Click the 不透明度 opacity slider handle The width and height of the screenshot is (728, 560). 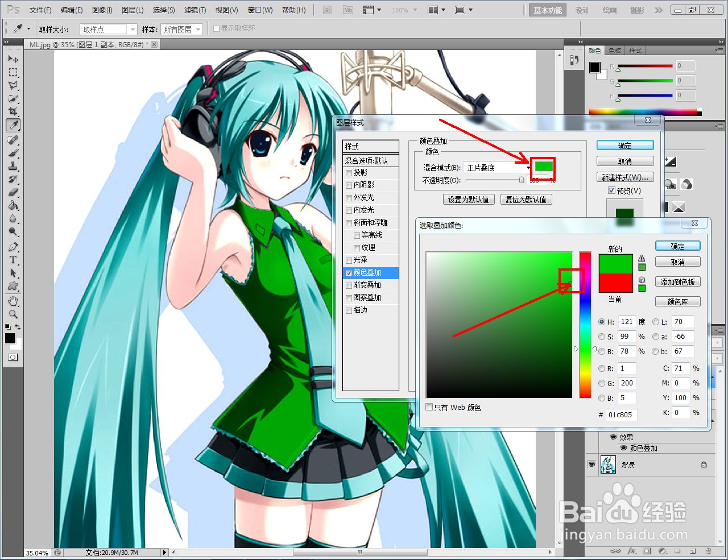click(x=522, y=180)
